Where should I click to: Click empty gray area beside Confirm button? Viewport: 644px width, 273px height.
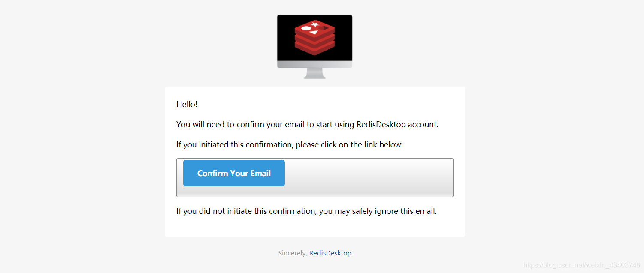pos(368,177)
